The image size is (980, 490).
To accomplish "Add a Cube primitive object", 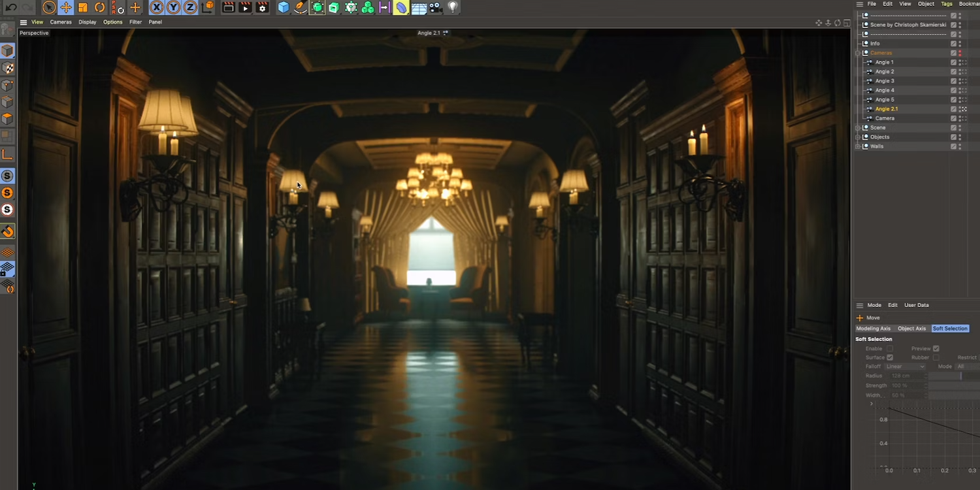I will point(284,7).
